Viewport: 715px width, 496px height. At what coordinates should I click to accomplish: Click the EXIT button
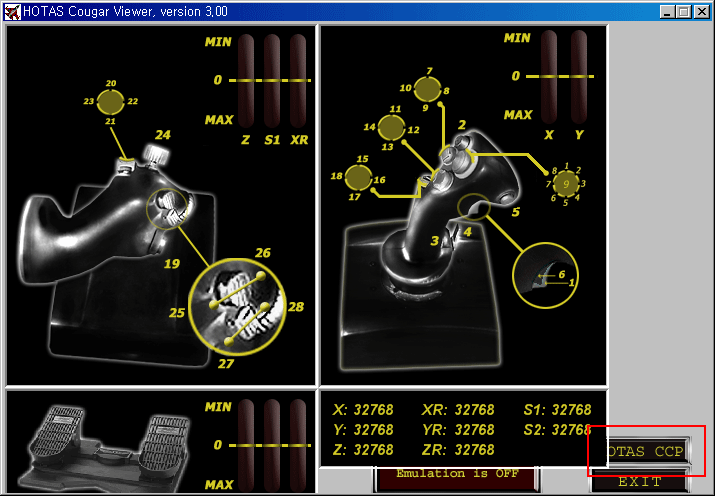click(640, 481)
